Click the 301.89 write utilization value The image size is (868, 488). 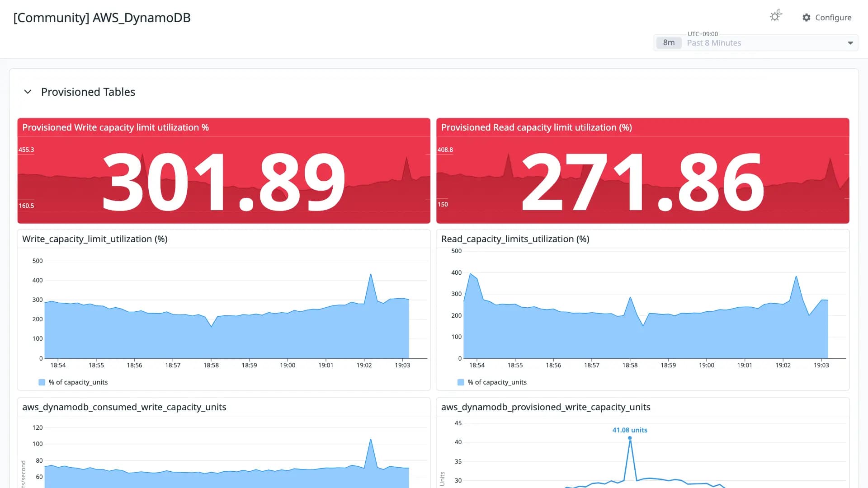(224, 182)
